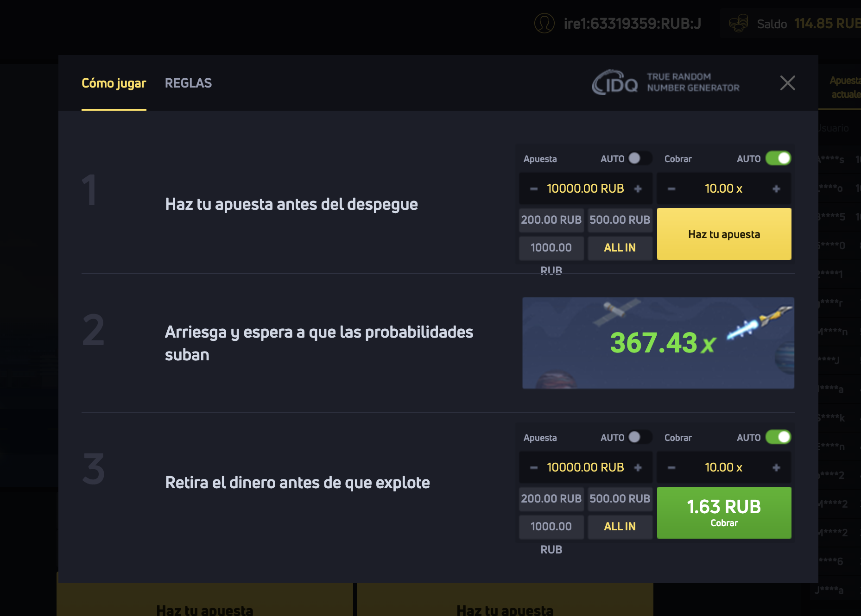
Task: Increase bet amount in step 1 panel
Action: [638, 189]
